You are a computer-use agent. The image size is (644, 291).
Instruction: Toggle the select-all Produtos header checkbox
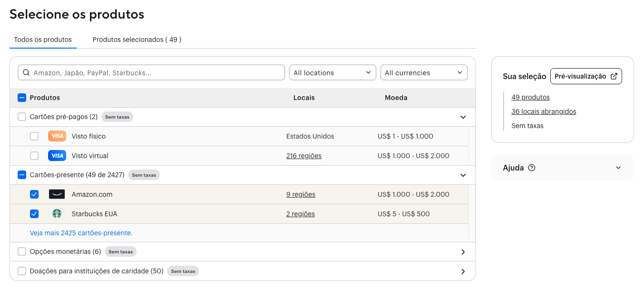22,98
